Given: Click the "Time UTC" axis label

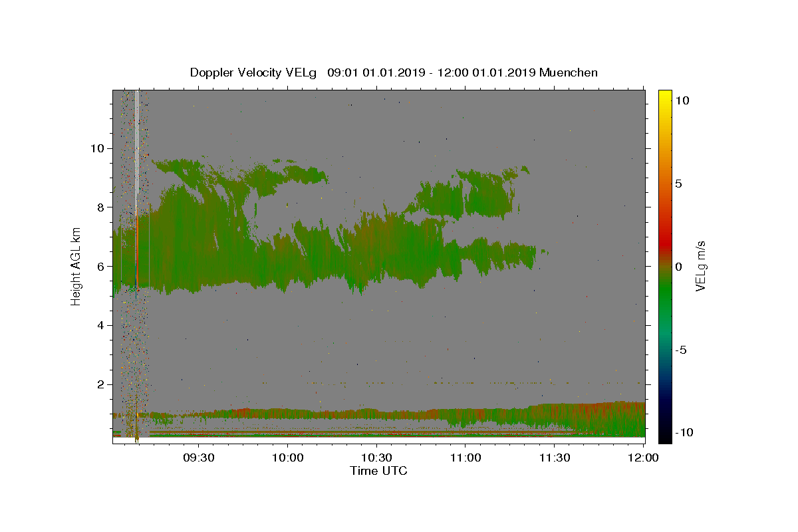Looking at the screenshot, I should point(378,471).
